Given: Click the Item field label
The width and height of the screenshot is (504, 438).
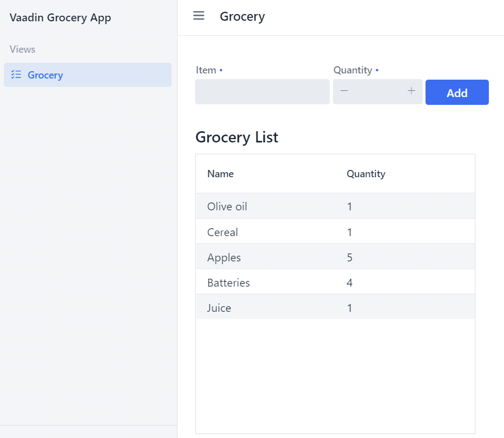Looking at the screenshot, I should coord(206,70).
